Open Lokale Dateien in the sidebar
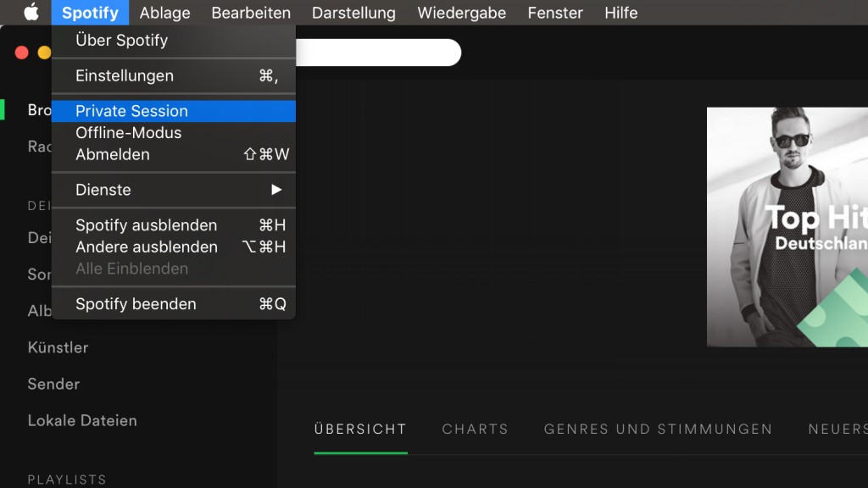 point(82,420)
